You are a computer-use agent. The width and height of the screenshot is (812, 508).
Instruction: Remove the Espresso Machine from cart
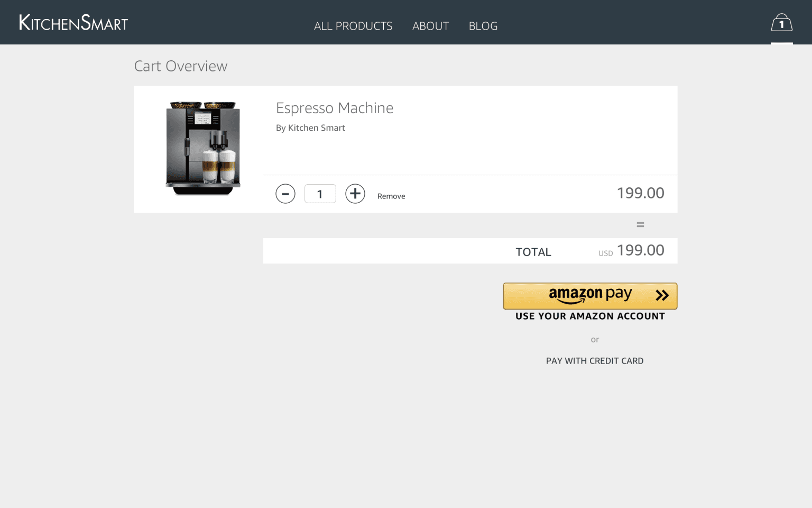click(x=391, y=196)
